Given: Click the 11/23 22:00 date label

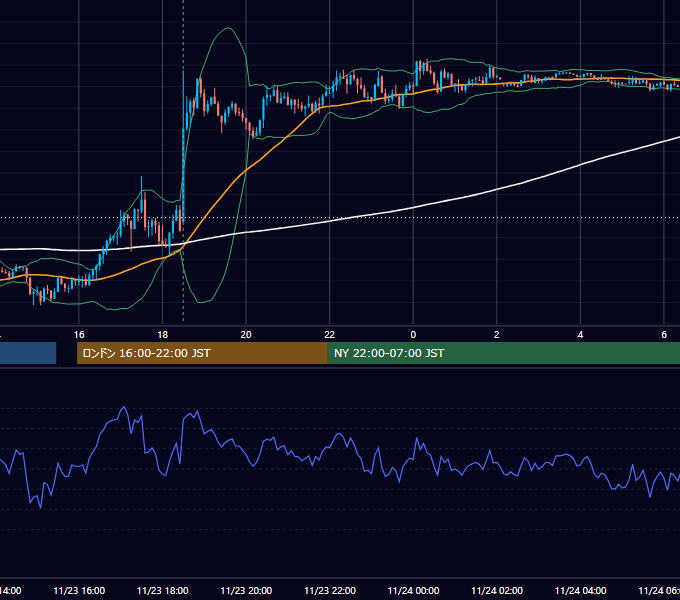Looking at the screenshot, I should [330, 590].
